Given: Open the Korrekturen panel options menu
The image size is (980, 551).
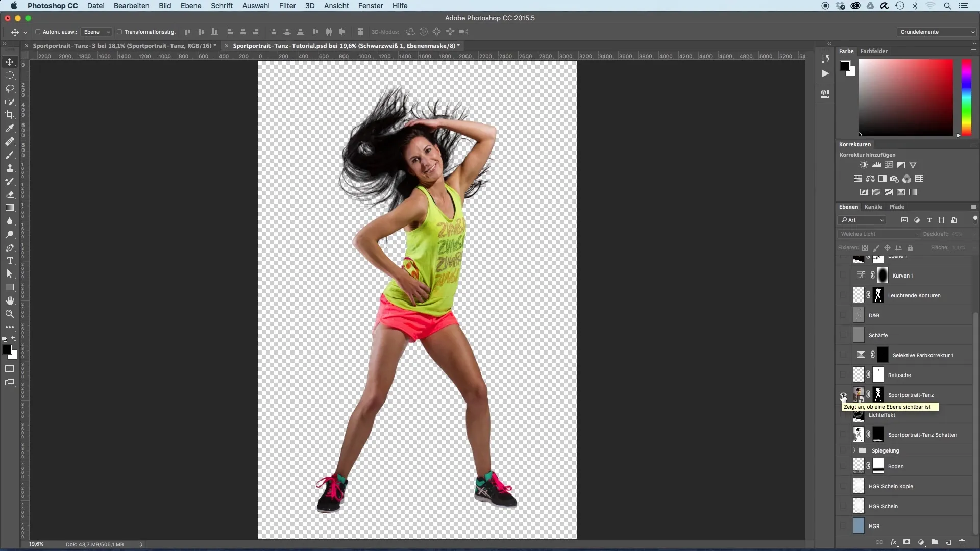Looking at the screenshot, I should coord(973,144).
